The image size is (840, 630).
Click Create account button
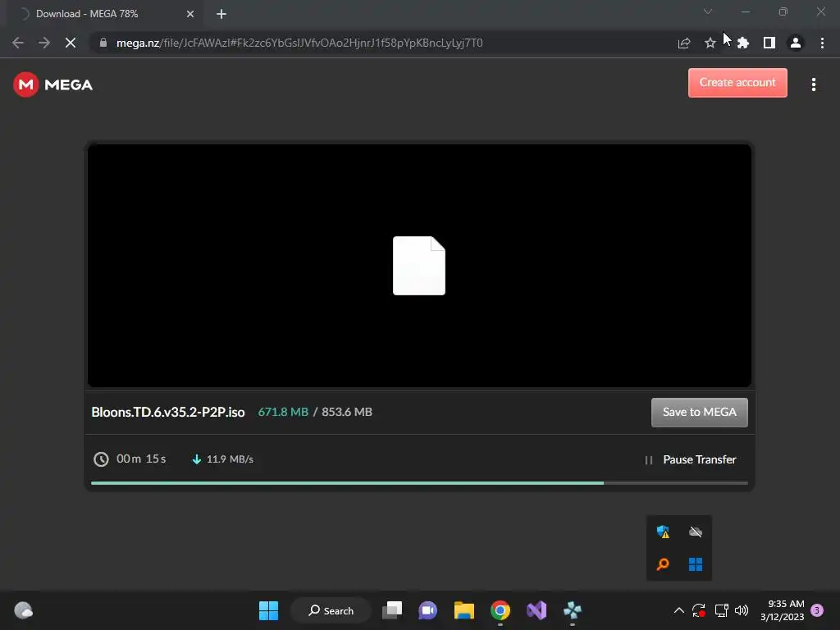(737, 83)
